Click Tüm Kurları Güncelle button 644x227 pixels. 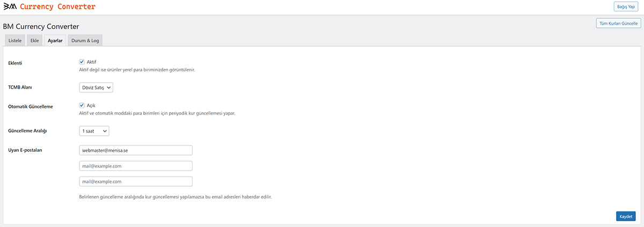(618, 24)
